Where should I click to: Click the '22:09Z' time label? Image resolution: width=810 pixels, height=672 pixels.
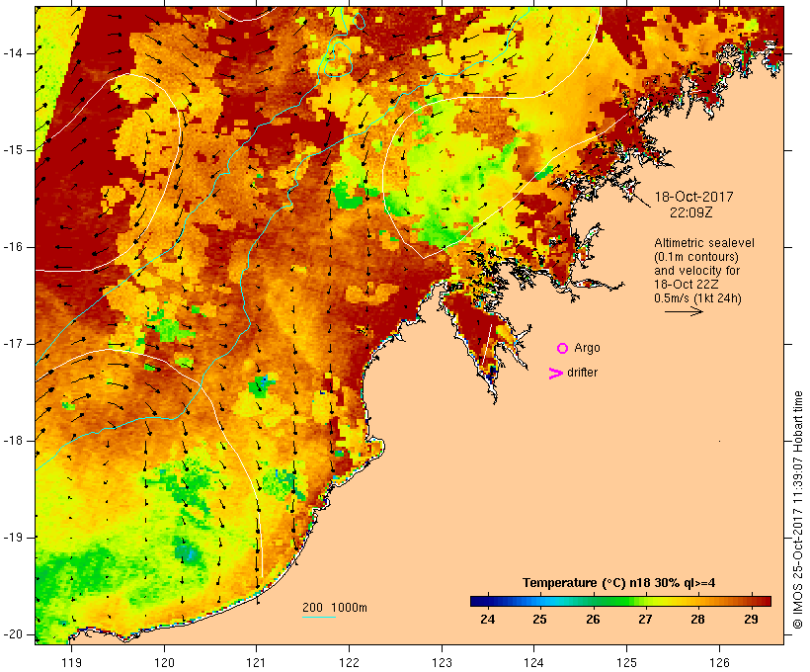691,212
